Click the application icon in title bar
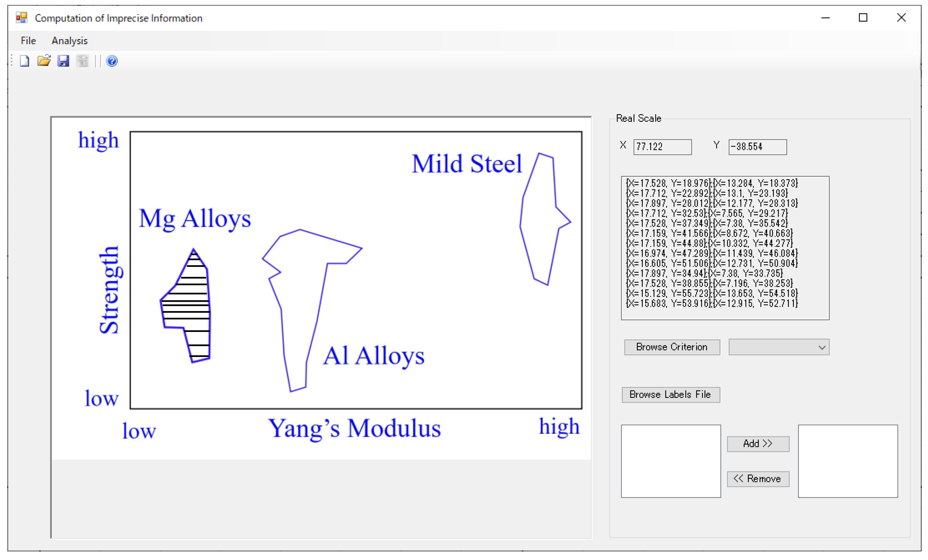 21,18
